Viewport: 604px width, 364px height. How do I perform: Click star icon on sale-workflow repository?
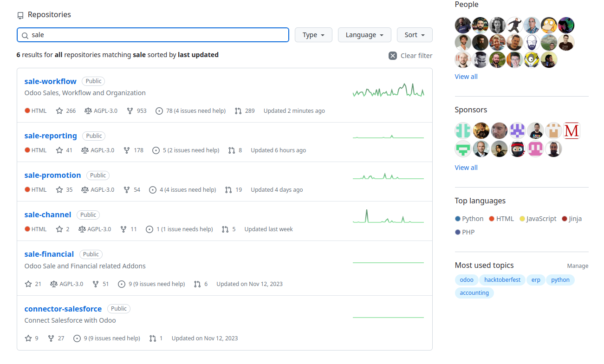(59, 111)
